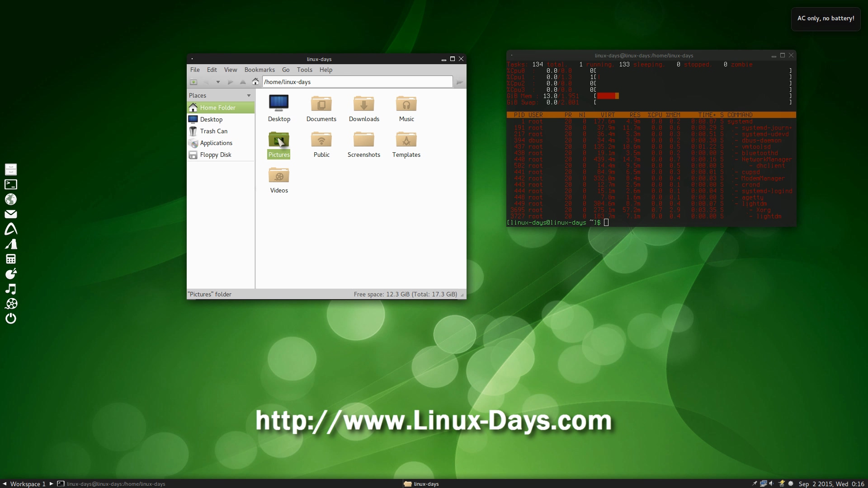
Task: Open the music note player in the dock
Action: pyautogui.click(x=11, y=289)
